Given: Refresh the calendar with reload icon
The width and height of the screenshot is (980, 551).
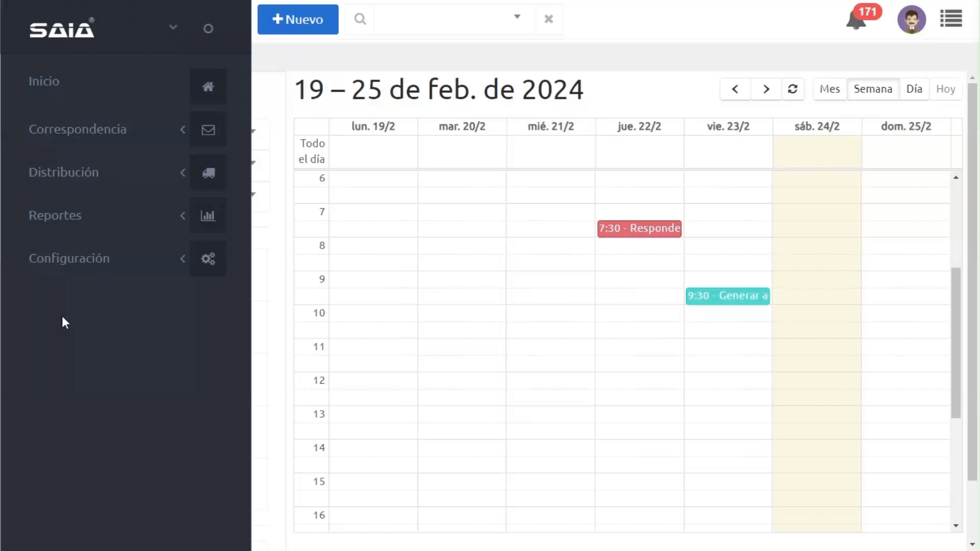Looking at the screenshot, I should click(792, 89).
